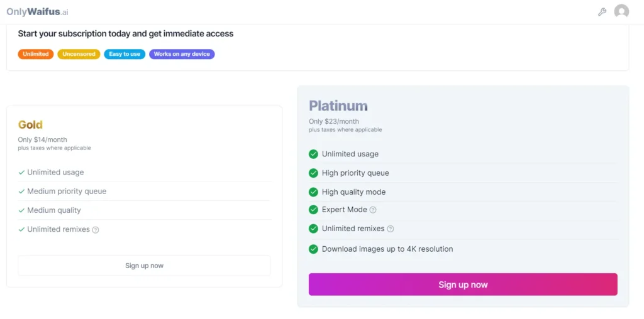This screenshot has height=319, width=644.
Task: Select the Works on any device tag
Action: (182, 54)
